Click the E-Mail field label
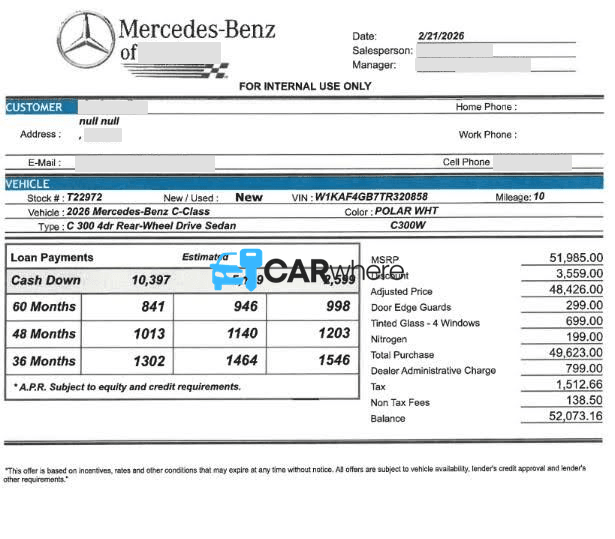 (45, 164)
